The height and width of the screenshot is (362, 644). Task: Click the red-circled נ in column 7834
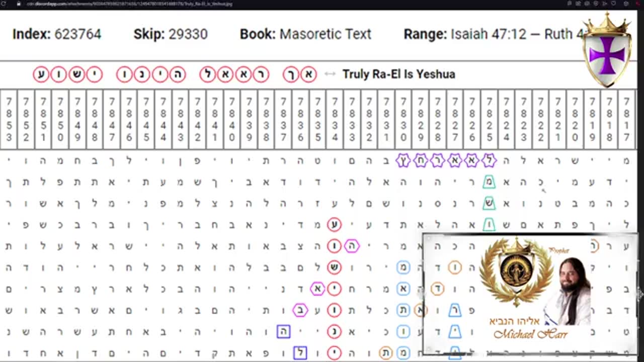coord(335,331)
